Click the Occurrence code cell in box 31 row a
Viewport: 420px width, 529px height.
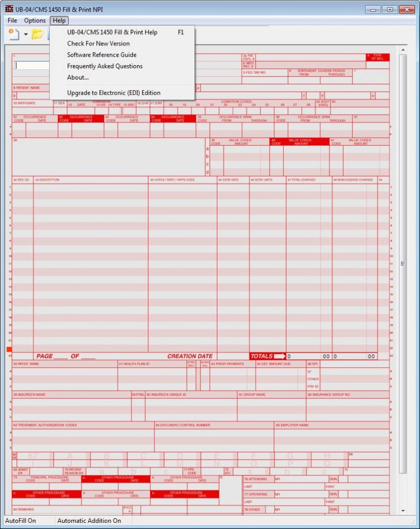(19, 126)
